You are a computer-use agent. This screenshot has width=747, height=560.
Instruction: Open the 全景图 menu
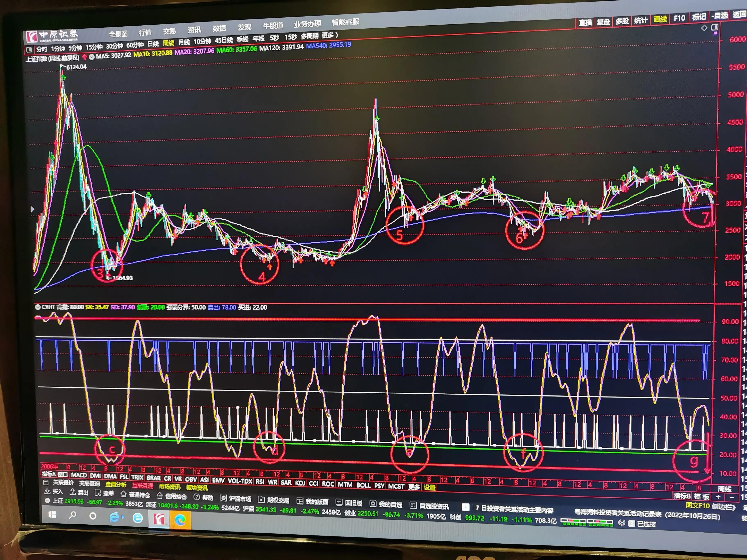click(118, 34)
